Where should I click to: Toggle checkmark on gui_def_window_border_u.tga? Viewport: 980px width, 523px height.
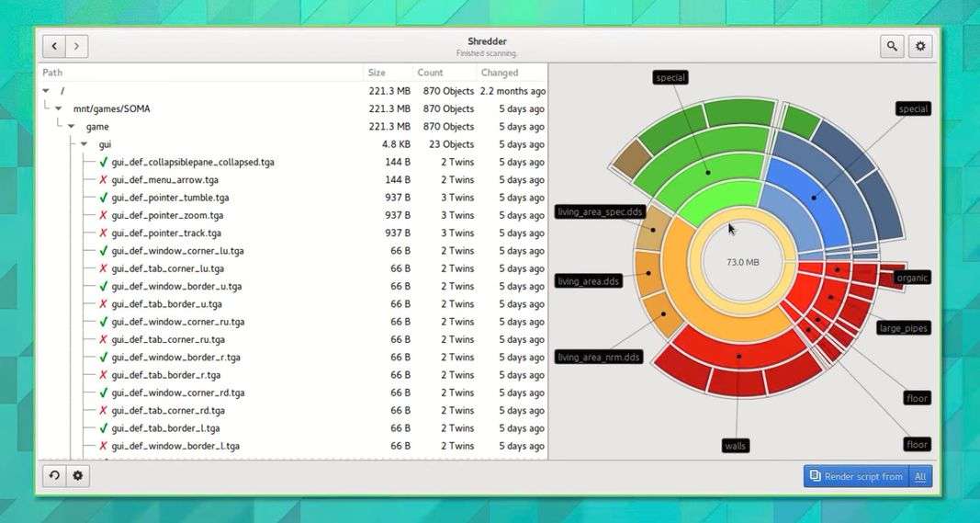click(x=104, y=287)
